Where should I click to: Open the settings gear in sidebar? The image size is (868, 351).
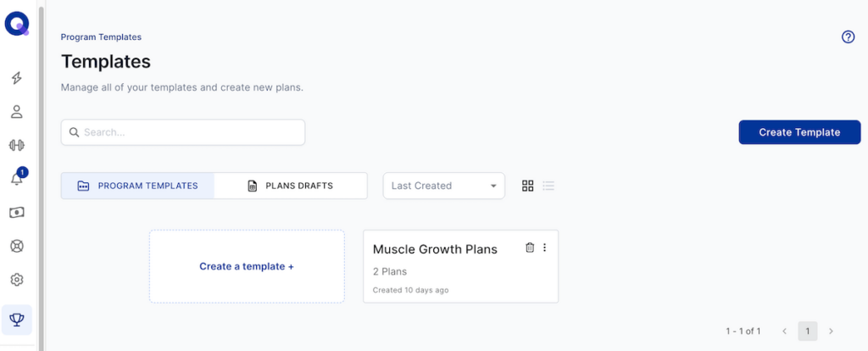(17, 280)
